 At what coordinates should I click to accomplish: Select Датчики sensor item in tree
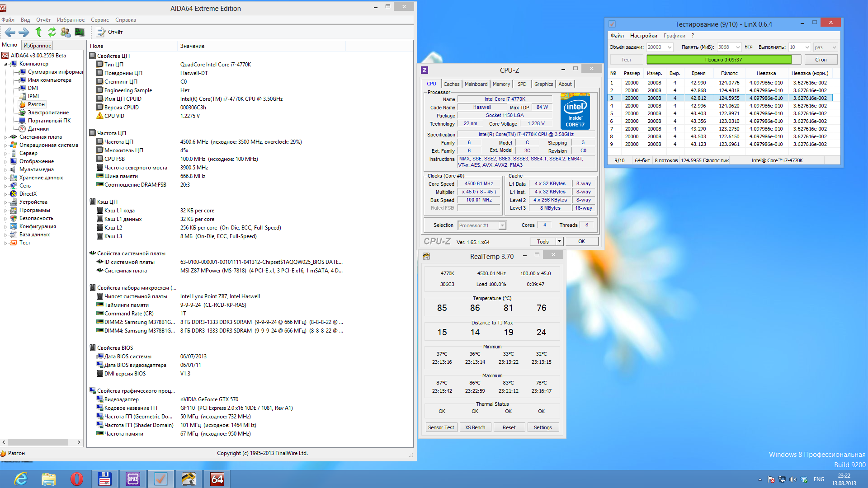pos(38,129)
